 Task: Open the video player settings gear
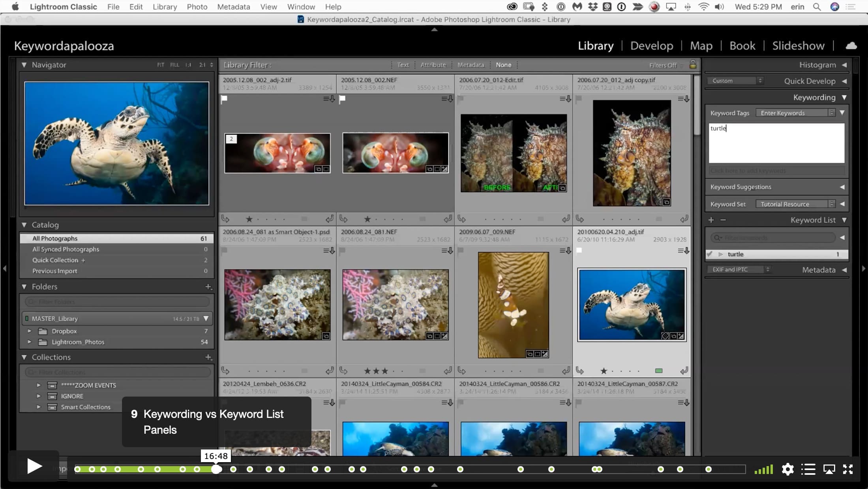(x=787, y=469)
